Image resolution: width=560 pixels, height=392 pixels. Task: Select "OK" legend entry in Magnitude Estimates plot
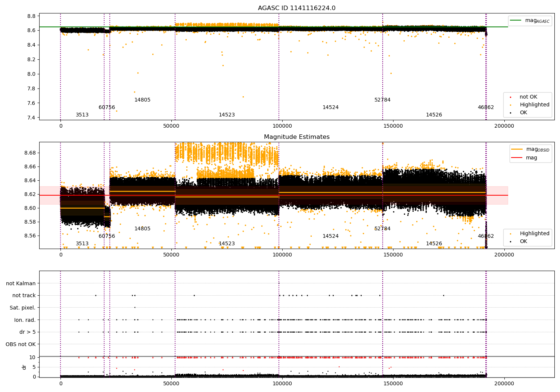(x=523, y=242)
